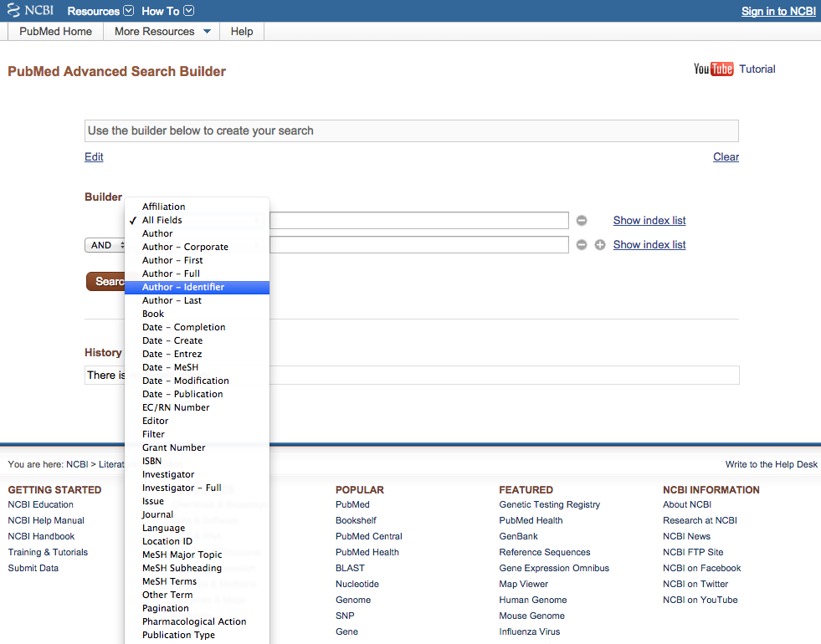Remove the first builder row with minus icon

point(581,221)
